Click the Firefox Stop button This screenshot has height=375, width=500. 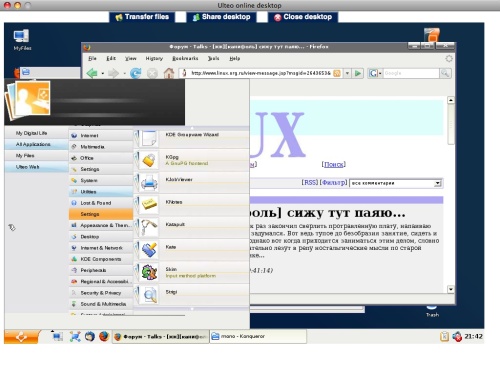(x=152, y=73)
